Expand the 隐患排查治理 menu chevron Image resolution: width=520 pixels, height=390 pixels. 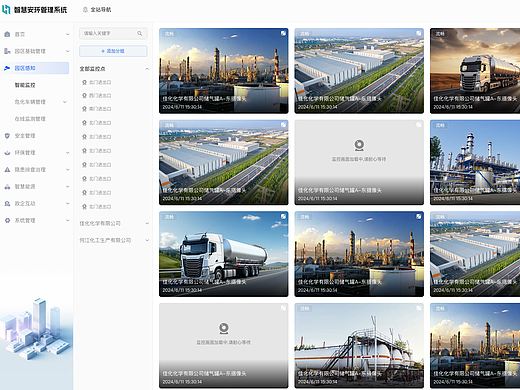[68, 170]
